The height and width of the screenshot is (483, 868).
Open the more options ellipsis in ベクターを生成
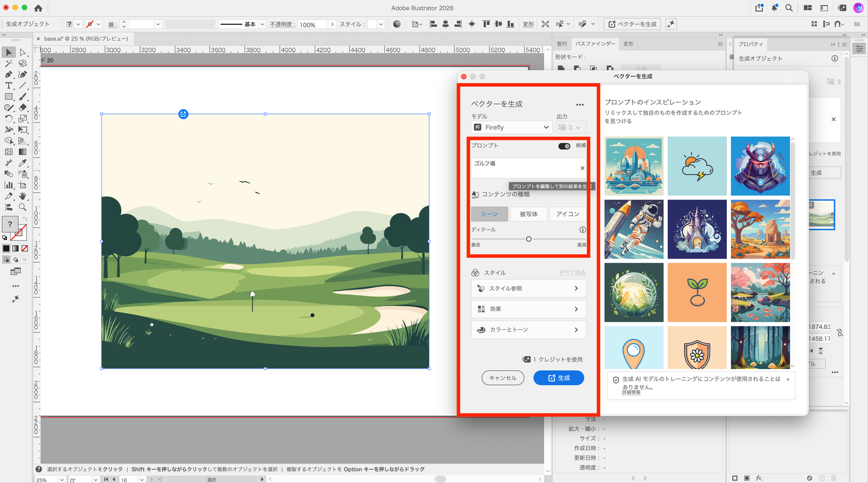coord(580,105)
